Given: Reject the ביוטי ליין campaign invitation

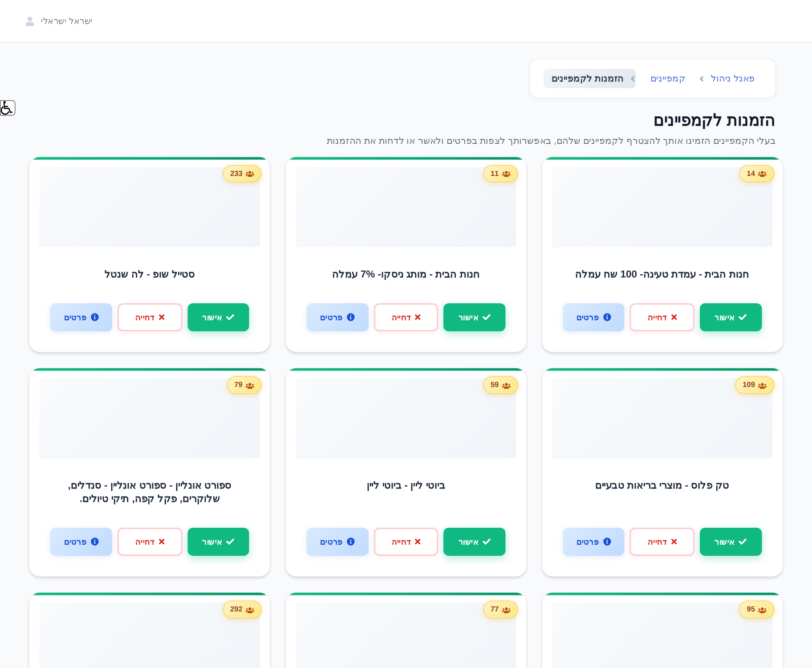Looking at the screenshot, I should [406, 542].
